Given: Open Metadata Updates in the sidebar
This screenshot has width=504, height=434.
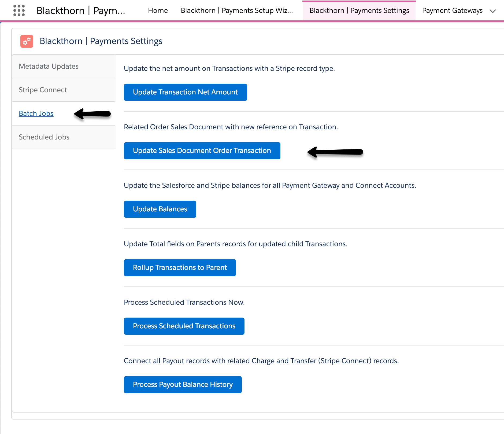Looking at the screenshot, I should click(64, 66).
